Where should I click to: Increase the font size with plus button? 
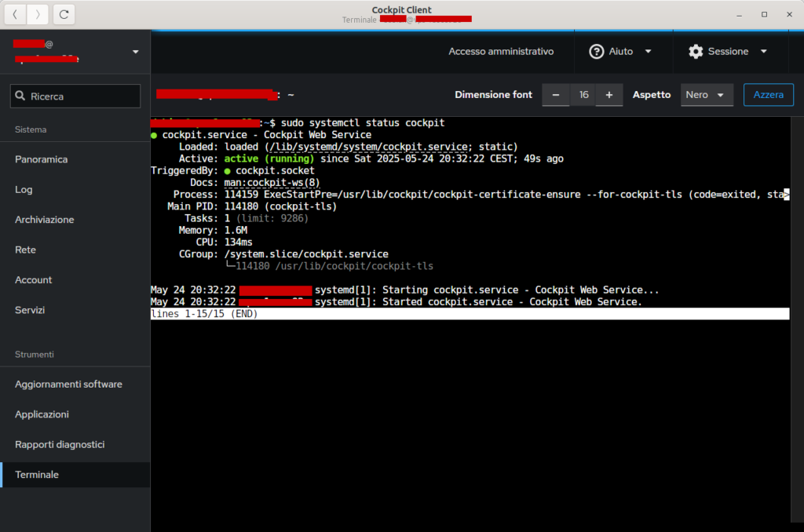coord(609,95)
